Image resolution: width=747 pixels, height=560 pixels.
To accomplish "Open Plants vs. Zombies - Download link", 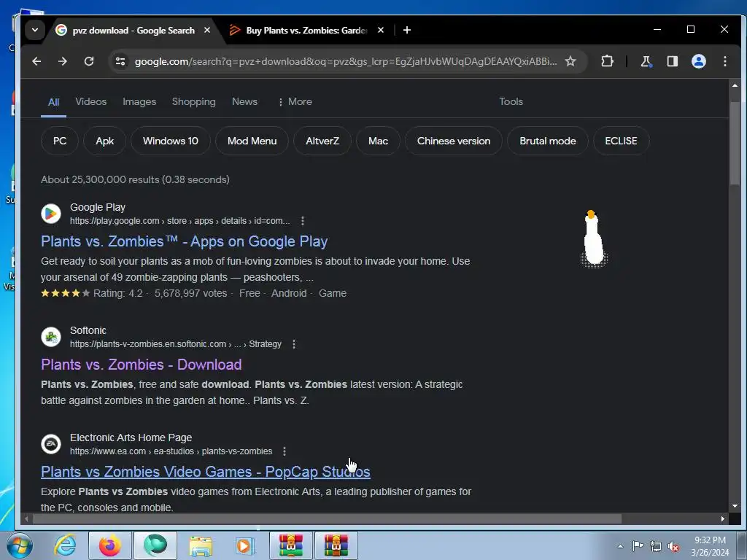I will [x=141, y=365].
